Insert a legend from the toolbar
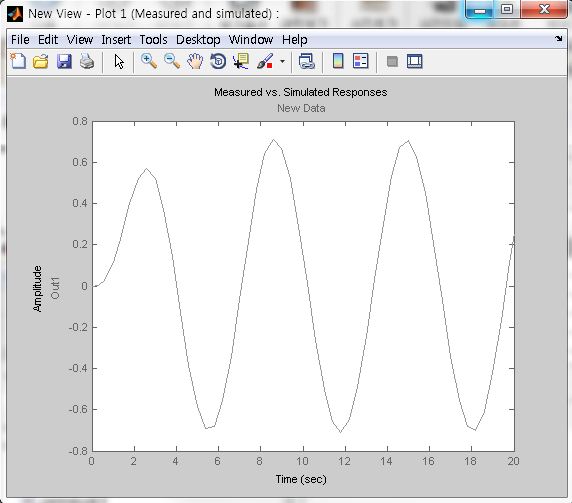 coord(361,61)
